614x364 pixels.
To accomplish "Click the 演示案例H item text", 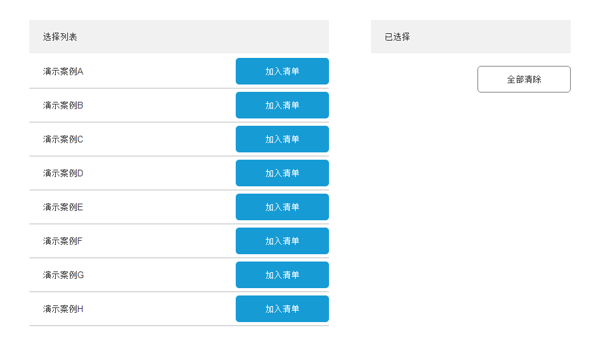I will [x=63, y=309].
